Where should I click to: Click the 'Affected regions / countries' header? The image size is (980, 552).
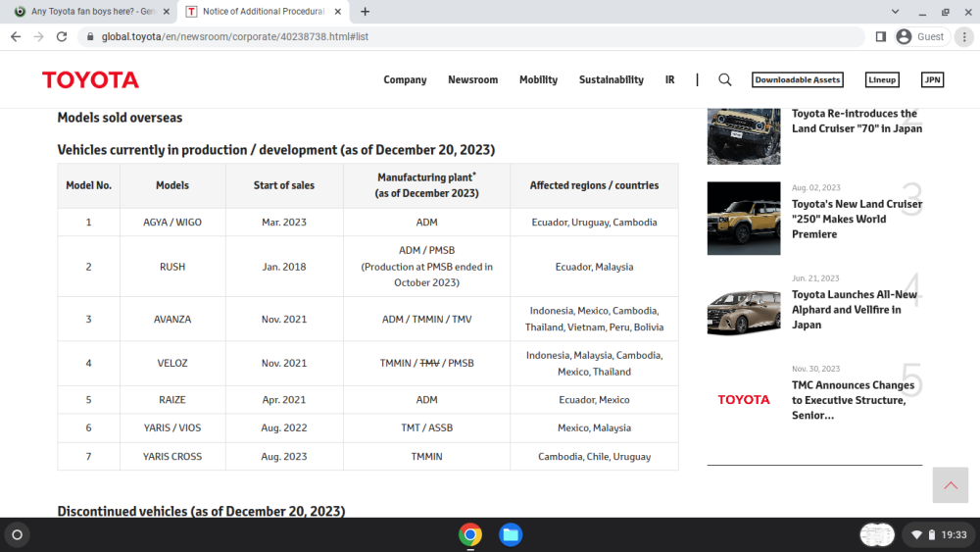pyautogui.click(x=595, y=185)
